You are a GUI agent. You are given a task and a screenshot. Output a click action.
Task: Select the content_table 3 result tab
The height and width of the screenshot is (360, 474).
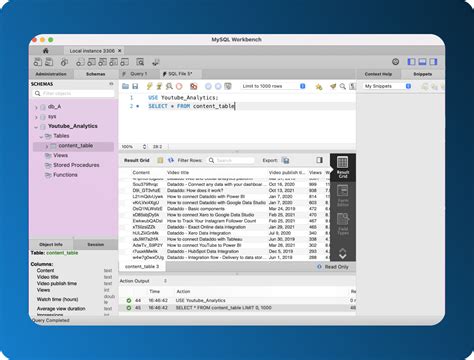142,267
